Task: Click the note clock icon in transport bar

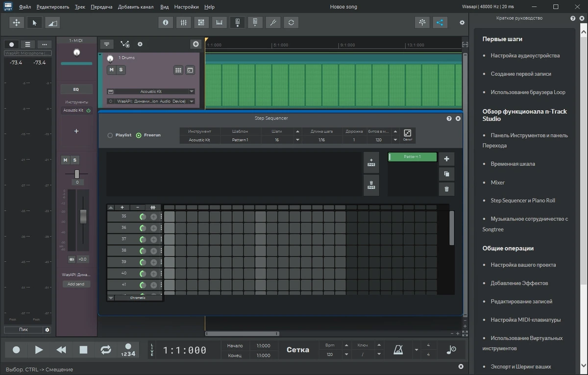Action: [x=451, y=350]
